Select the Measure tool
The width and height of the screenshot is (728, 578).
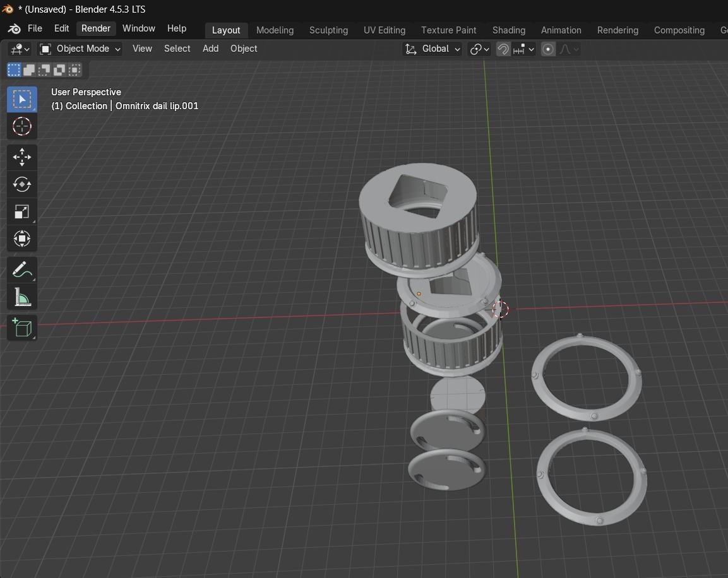point(22,297)
